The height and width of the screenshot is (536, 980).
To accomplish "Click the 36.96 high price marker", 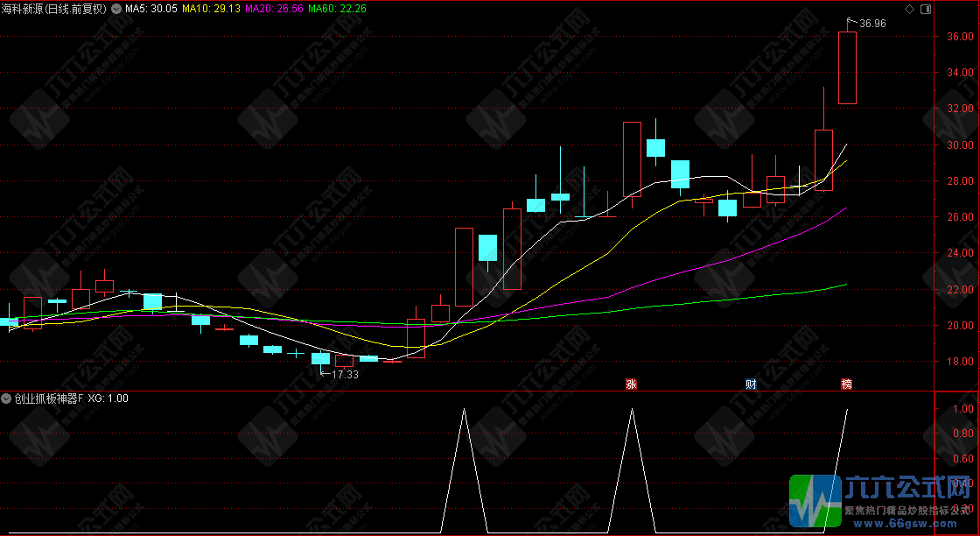I will (x=872, y=24).
